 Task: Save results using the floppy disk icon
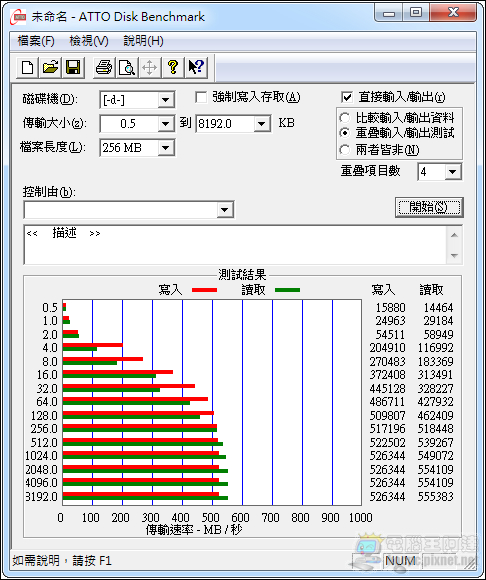tap(73, 68)
